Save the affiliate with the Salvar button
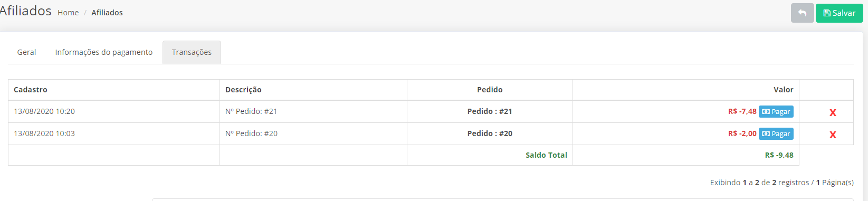This screenshot has height=201, width=868. pos(839,13)
